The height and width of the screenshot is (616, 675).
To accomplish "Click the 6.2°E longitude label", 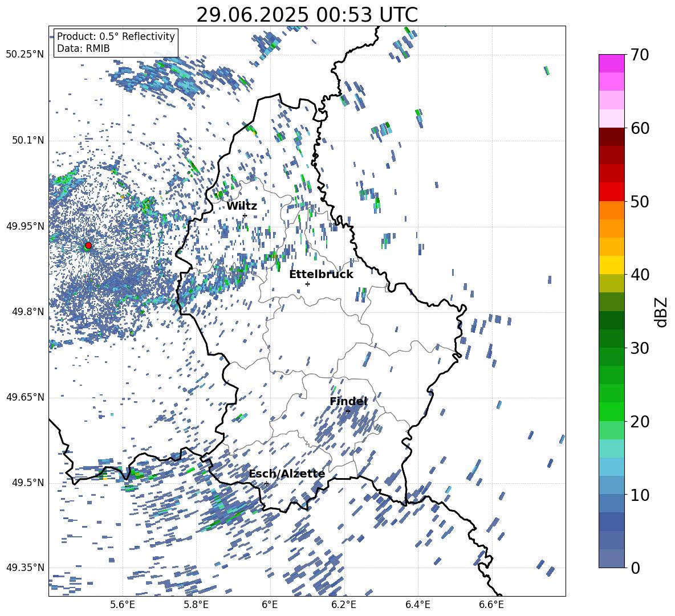I will click(x=344, y=605).
